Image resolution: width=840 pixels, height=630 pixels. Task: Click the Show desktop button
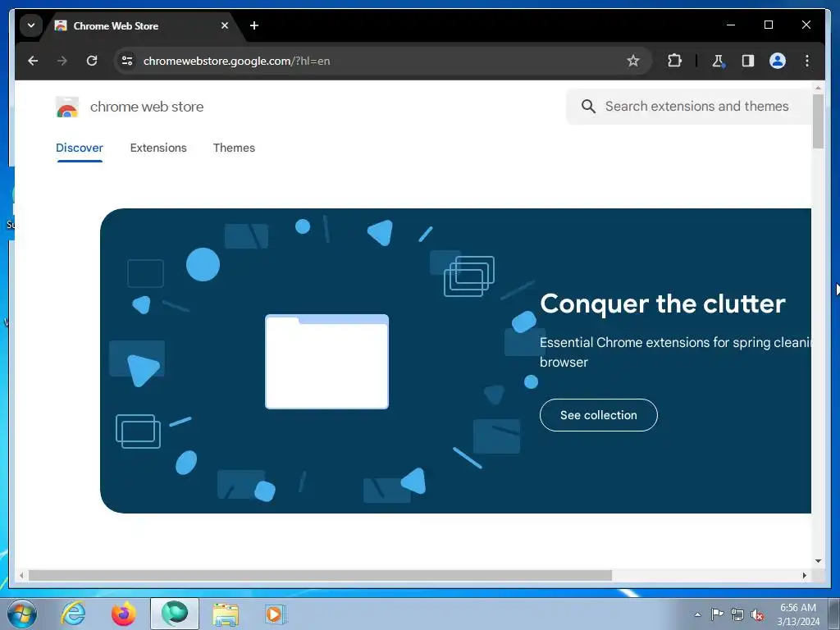[x=834, y=614]
